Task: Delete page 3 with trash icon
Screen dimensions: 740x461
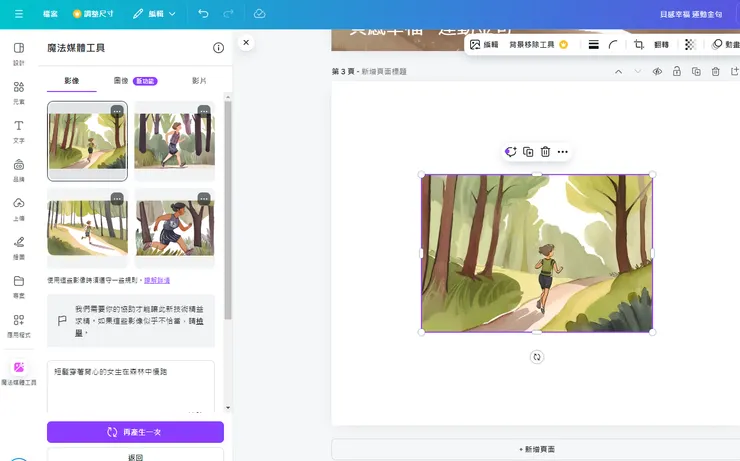Action: [715, 72]
